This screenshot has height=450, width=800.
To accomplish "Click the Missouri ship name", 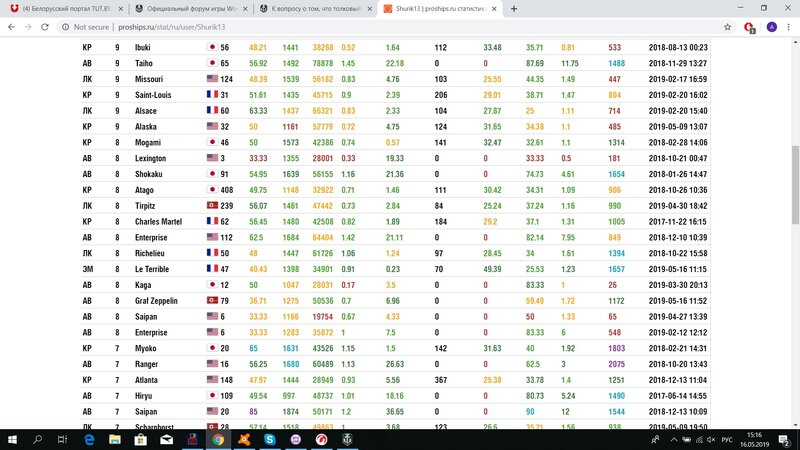I will pyautogui.click(x=148, y=79).
